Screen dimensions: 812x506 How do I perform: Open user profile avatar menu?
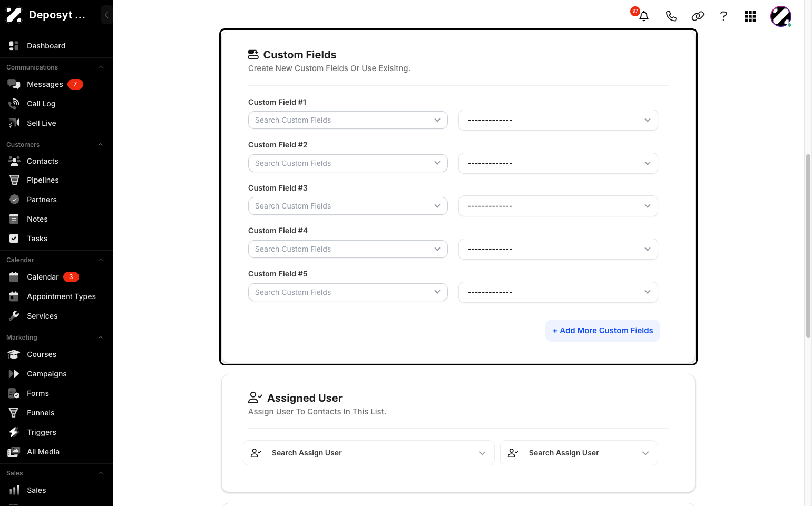click(x=781, y=16)
